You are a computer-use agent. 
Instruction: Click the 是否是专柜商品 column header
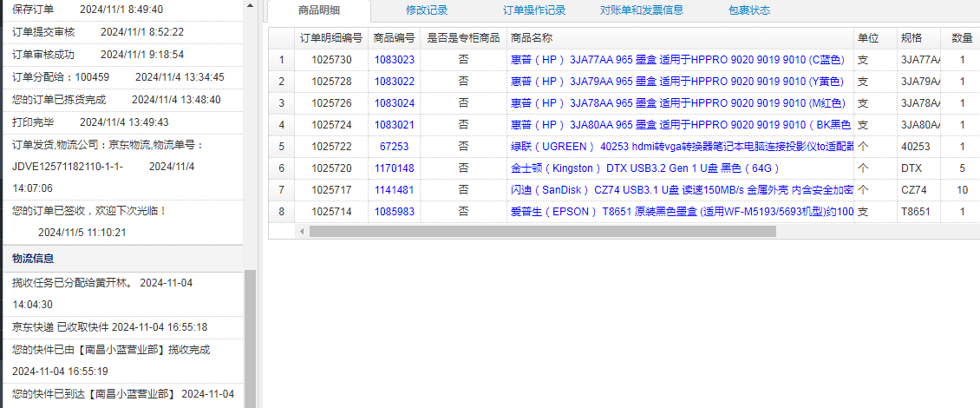(x=463, y=38)
